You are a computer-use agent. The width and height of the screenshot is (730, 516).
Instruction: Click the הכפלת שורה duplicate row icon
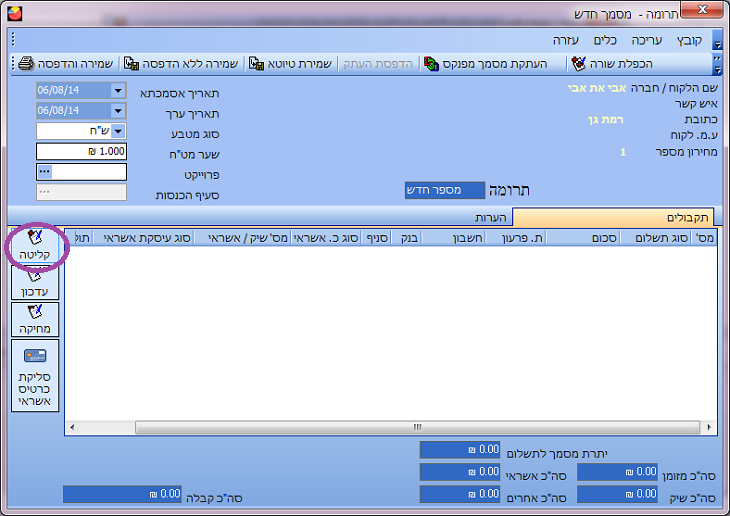tap(579, 63)
